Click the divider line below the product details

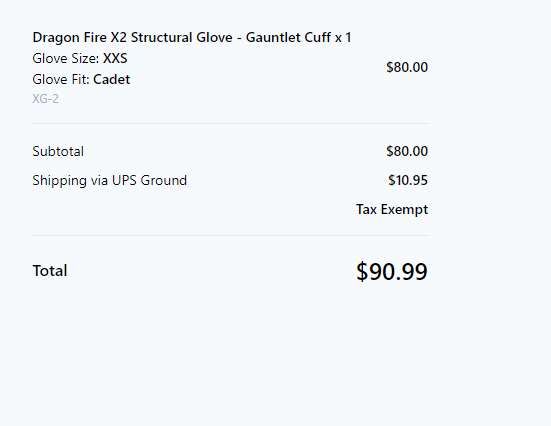pos(230,123)
